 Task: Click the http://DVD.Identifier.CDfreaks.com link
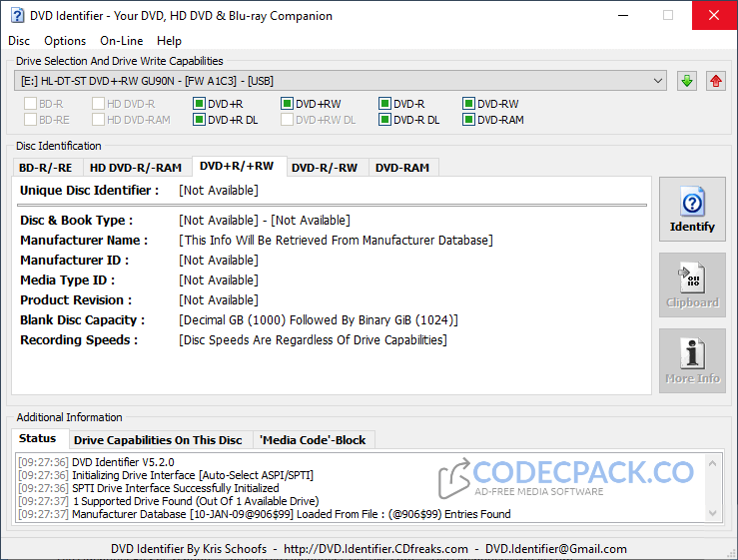tap(375, 549)
